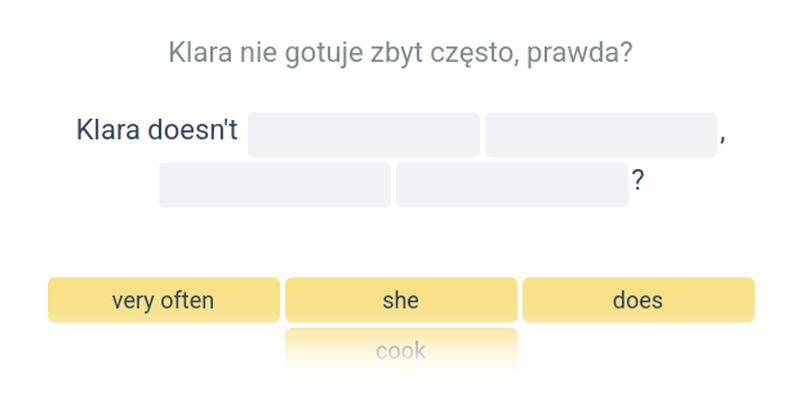Click first blank slot after "Klara doesn't"
This screenshot has height=400, width=800.
pos(364,135)
